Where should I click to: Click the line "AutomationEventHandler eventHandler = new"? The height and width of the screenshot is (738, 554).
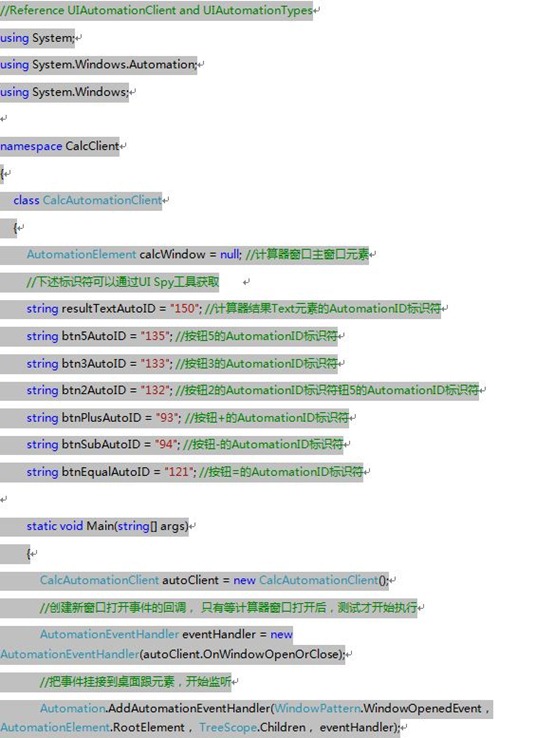[x=166, y=634]
